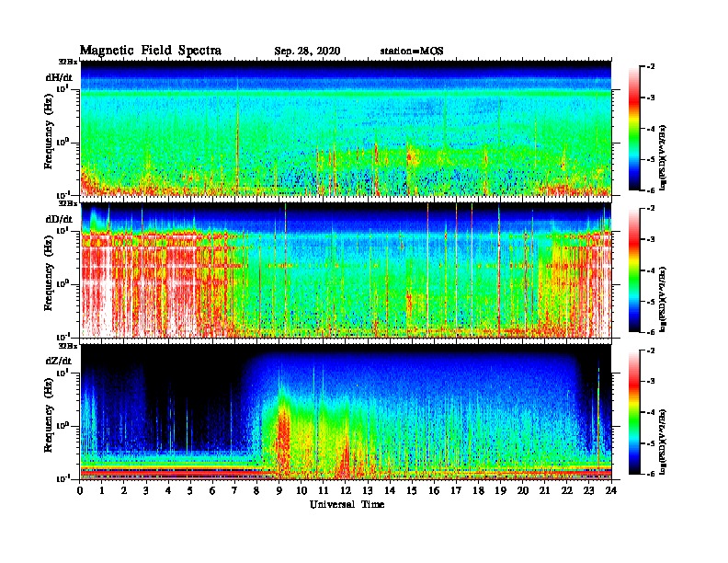Click the x-axis tick label "7"
The image size is (728, 563).
click(235, 491)
